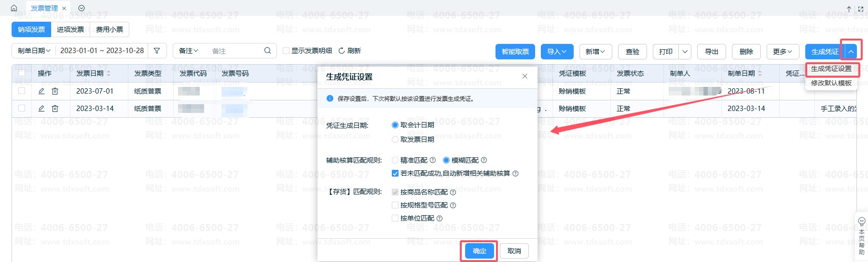Click the home icon in tab bar
This screenshot has width=868, height=262.
[14, 8]
